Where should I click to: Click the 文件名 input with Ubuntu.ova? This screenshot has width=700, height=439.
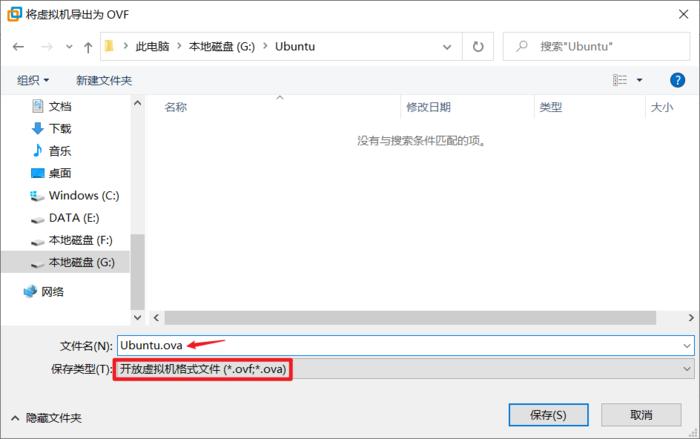coord(406,346)
